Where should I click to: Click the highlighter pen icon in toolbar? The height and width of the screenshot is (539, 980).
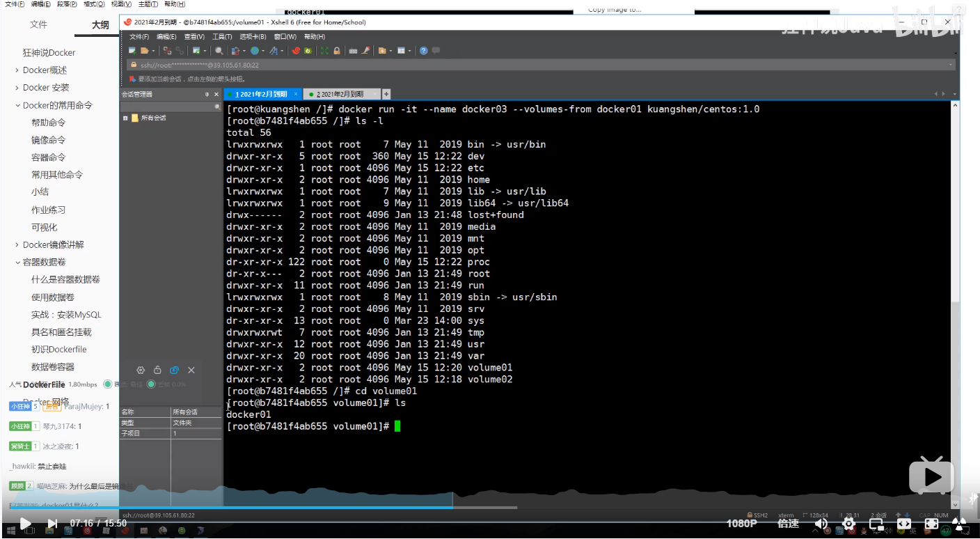click(365, 51)
